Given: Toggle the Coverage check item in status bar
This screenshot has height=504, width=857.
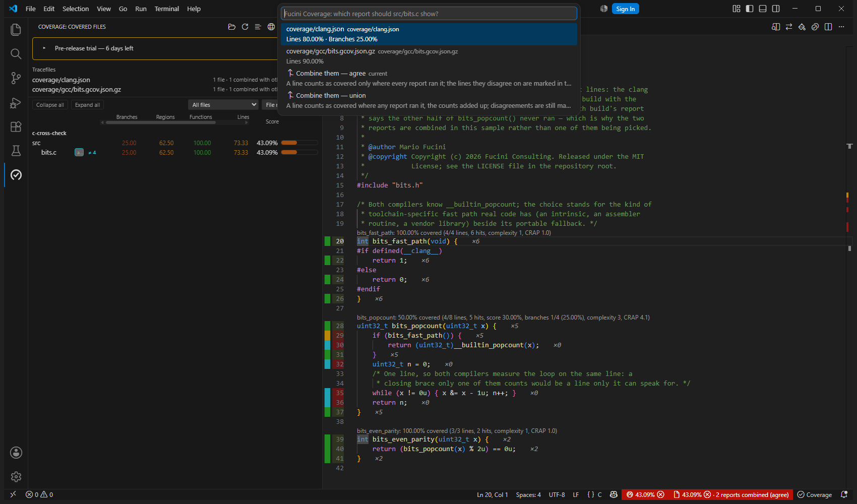Looking at the screenshot, I should click(815, 495).
